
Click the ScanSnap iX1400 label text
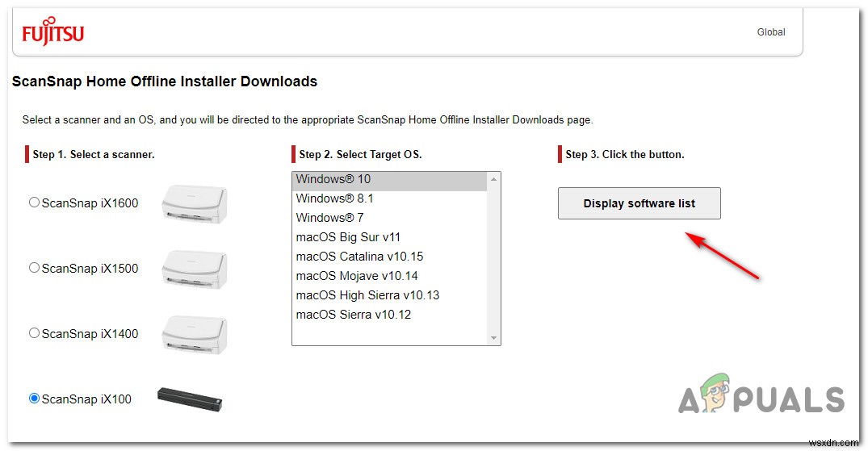tap(90, 334)
